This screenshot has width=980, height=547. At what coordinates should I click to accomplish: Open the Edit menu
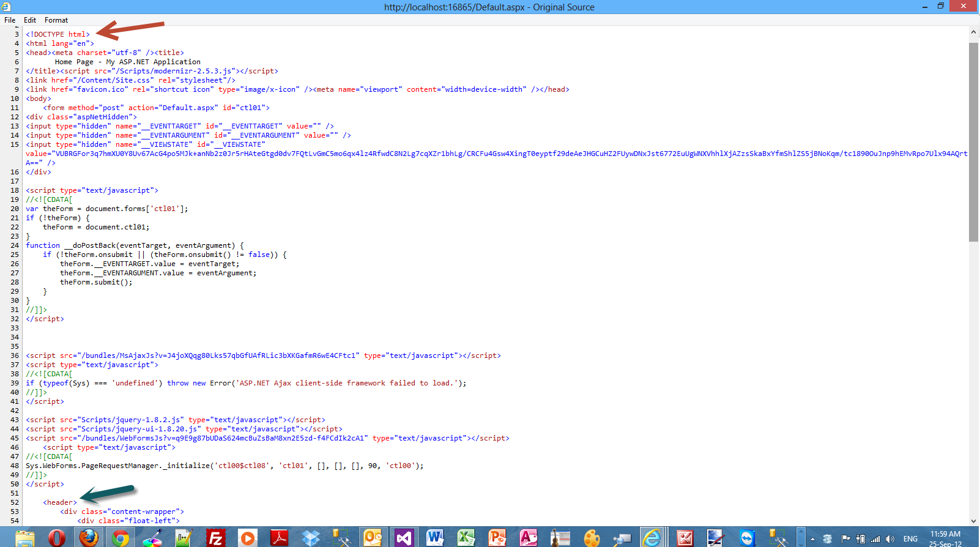click(30, 20)
